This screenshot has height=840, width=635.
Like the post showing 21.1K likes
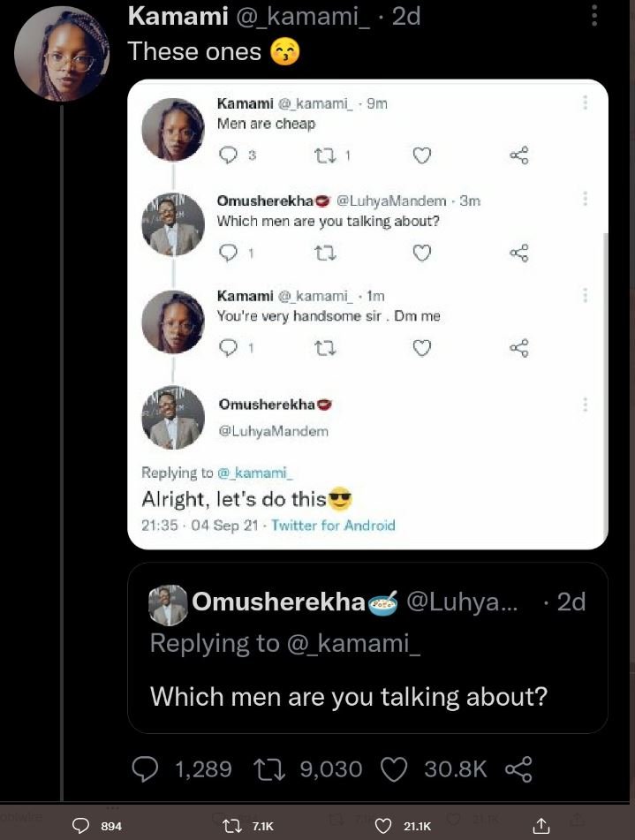pos(383,826)
